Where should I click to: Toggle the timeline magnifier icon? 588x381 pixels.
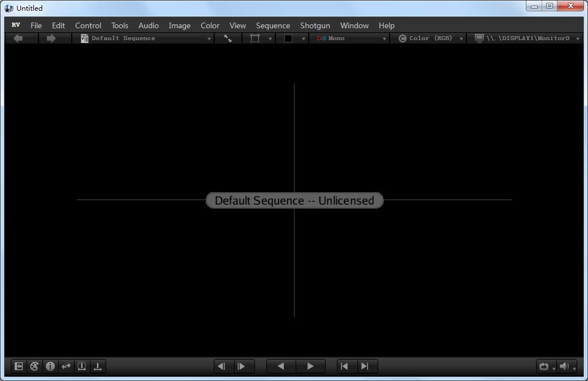[x=82, y=366]
